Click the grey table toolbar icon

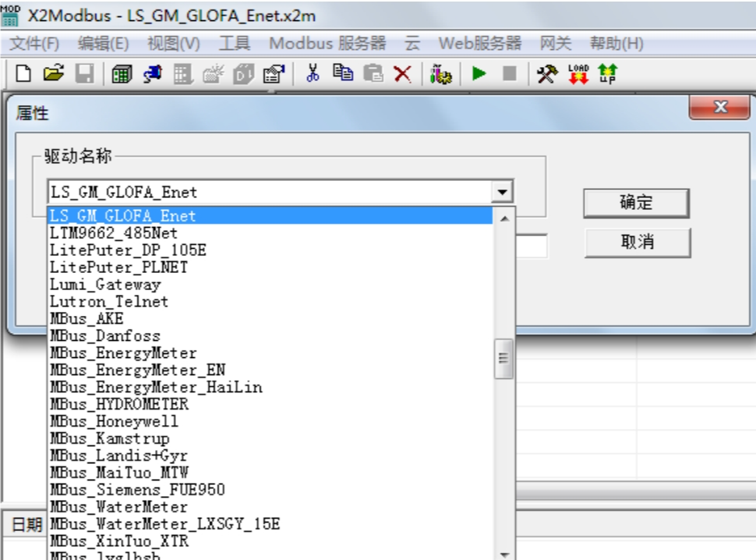click(x=182, y=74)
